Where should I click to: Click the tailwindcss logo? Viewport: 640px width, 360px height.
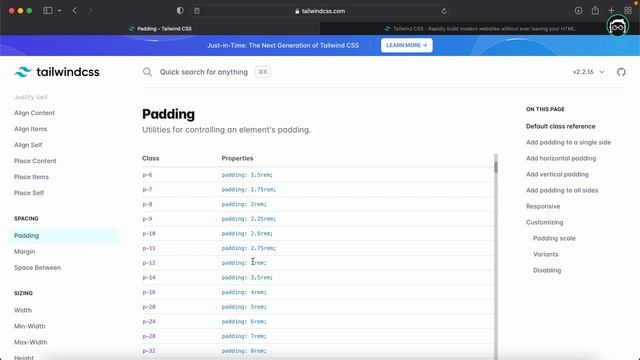tap(57, 72)
